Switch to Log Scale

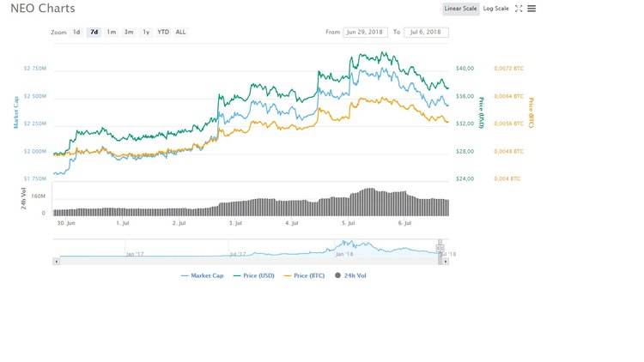495,9
